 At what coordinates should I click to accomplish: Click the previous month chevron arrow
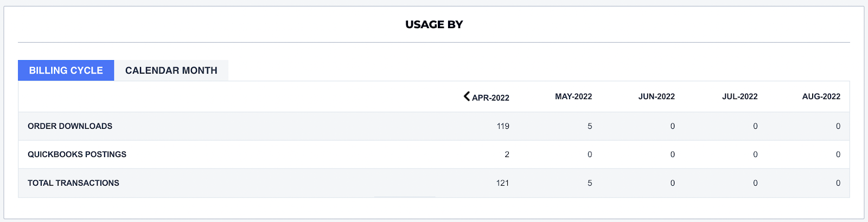[x=467, y=96]
